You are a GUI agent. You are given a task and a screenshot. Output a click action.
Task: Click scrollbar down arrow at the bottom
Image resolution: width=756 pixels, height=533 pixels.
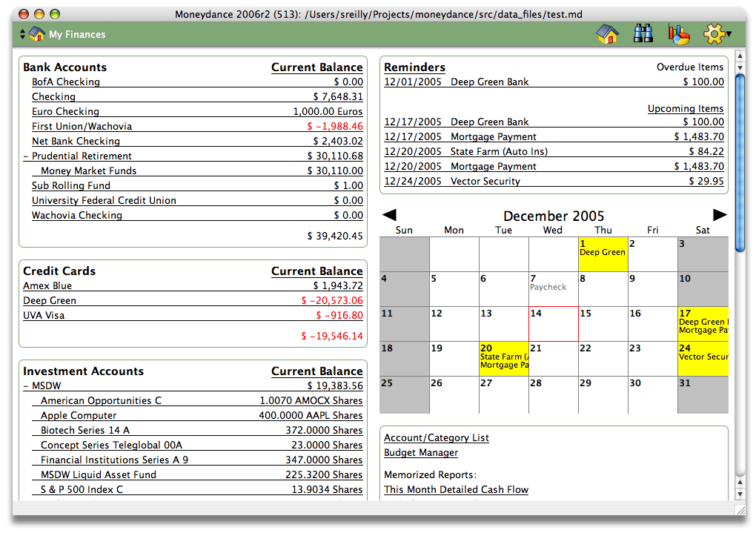pyautogui.click(x=740, y=494)
